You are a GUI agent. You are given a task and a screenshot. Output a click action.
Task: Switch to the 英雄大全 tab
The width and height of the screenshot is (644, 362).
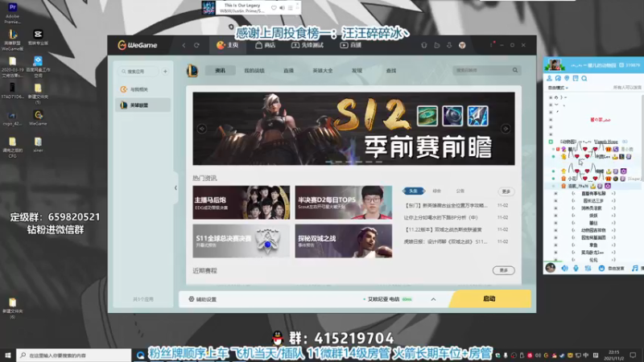coord(323,71)
